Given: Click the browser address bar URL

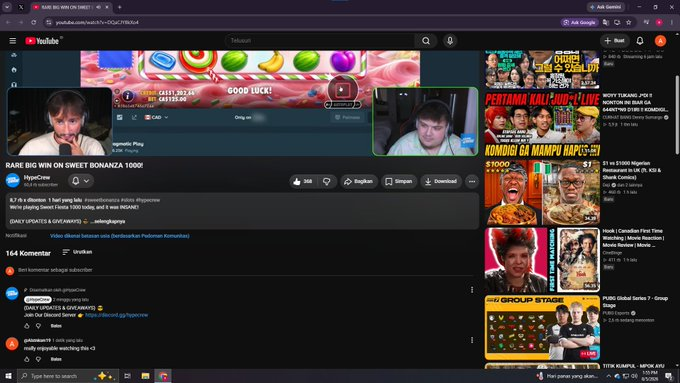Looking at the screenshot, I should [x=97, y=22].
